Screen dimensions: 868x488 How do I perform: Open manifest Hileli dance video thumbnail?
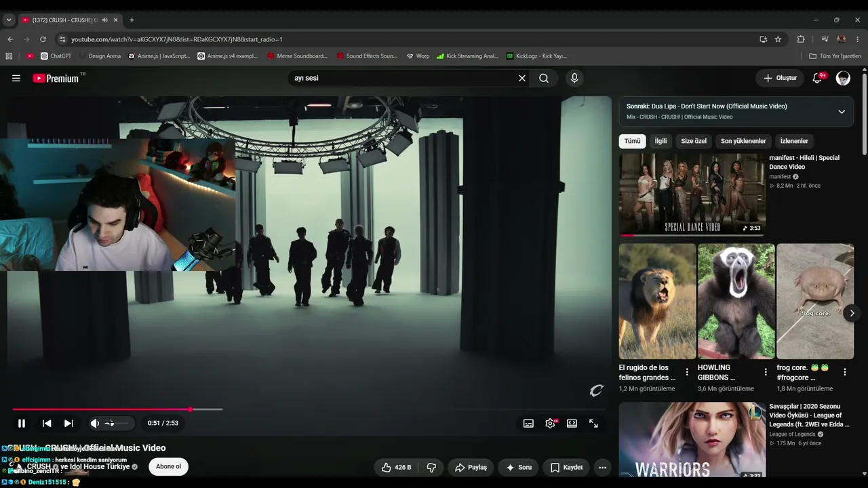coord(692,194)
